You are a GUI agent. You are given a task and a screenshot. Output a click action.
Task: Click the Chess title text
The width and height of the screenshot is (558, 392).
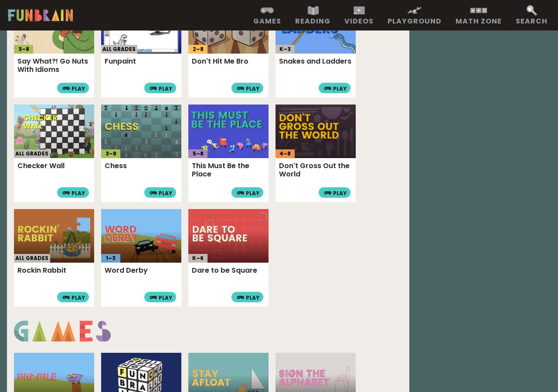[116, 166]
